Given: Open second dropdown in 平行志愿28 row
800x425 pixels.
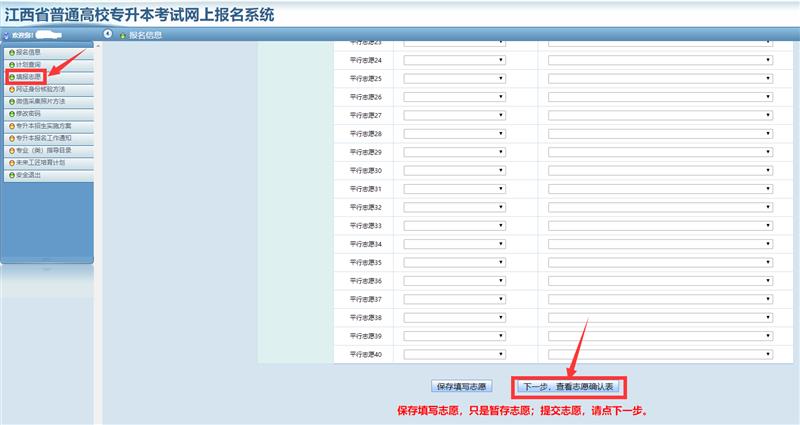Looking at the screenshot, I should pos(661,134).
